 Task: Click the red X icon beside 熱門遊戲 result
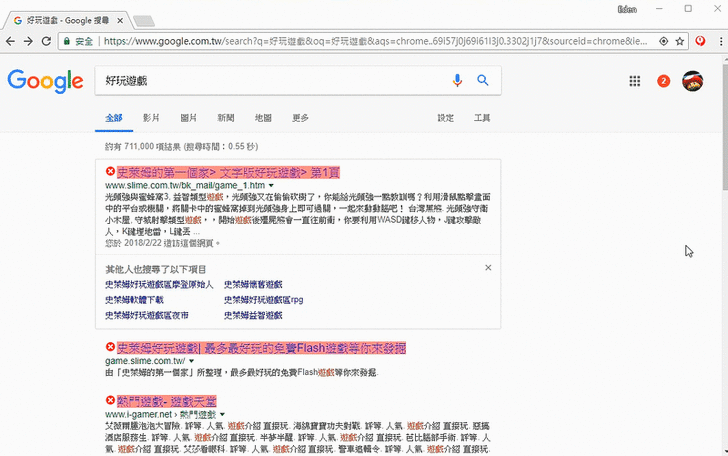tap(110, 400)
